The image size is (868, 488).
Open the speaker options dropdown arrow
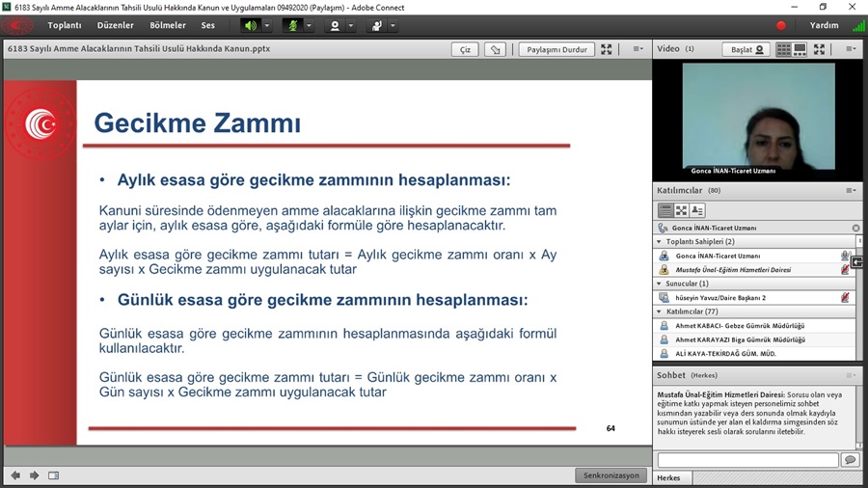tap(267, 25)
